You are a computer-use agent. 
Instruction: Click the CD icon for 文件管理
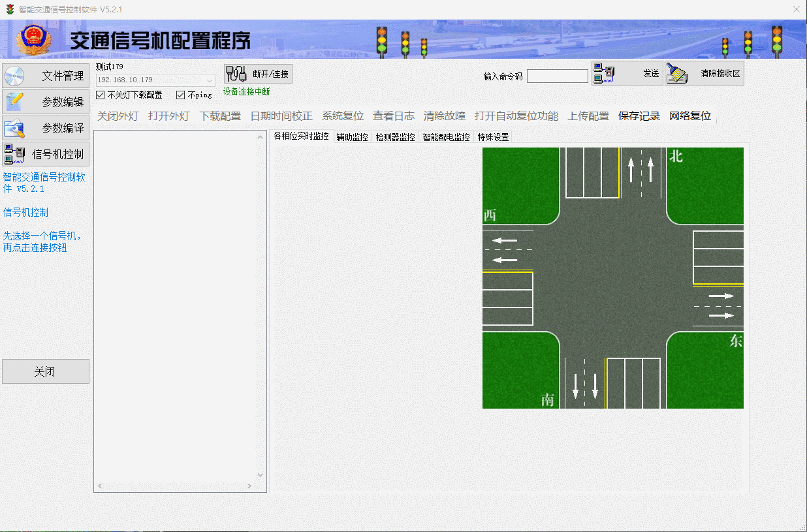click(x=14, y=76)
